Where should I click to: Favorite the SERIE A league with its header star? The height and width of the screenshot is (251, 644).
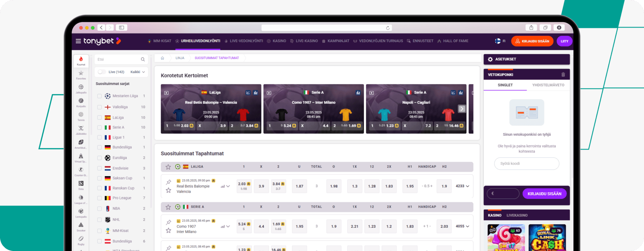pyautogui.click(x=168, y=207)
